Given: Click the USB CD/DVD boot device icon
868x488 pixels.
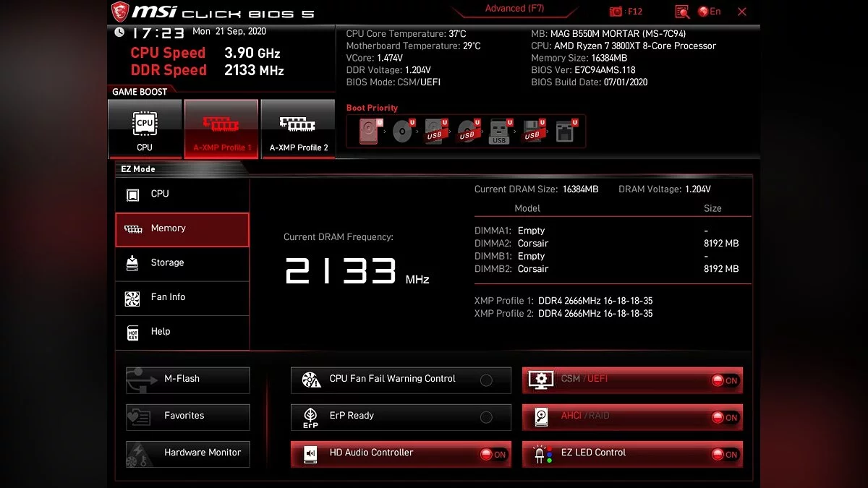Looking at the screenshot, I should (468, 132).
